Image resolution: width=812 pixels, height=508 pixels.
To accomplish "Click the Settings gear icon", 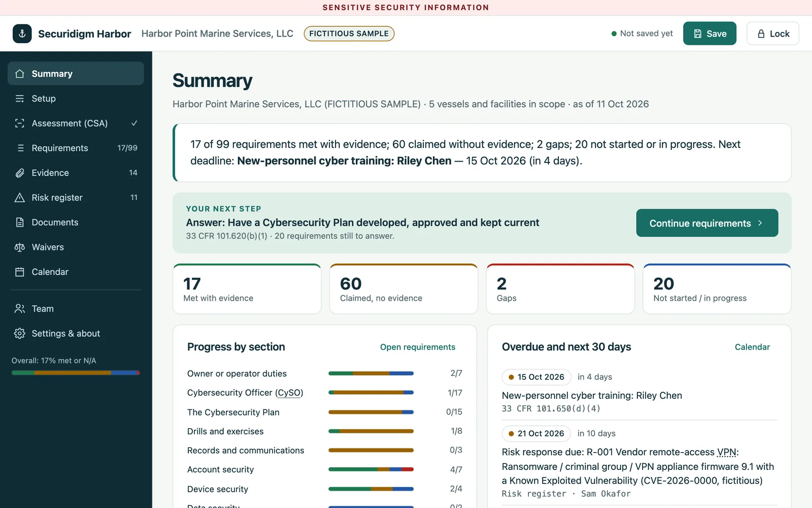I will point(20,333).
